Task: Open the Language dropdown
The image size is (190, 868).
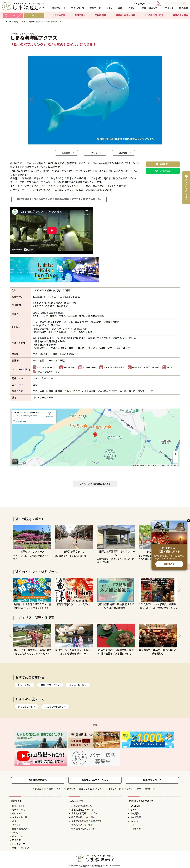Action: point(142,3)
